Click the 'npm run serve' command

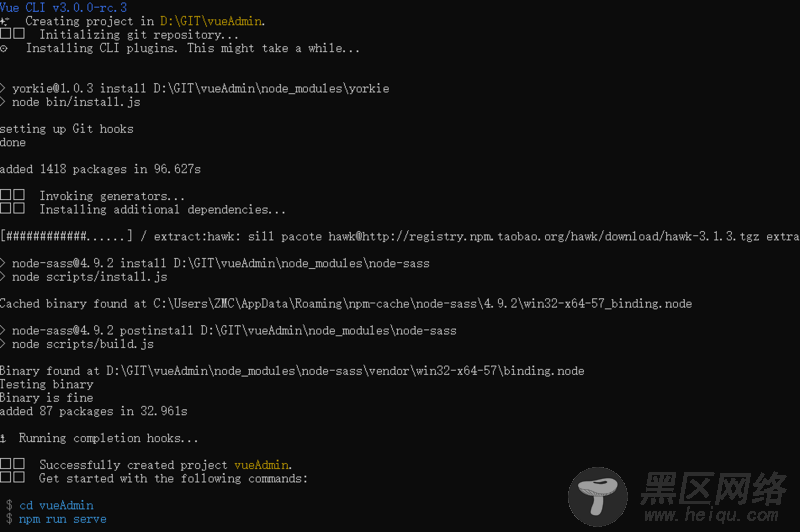63,519
